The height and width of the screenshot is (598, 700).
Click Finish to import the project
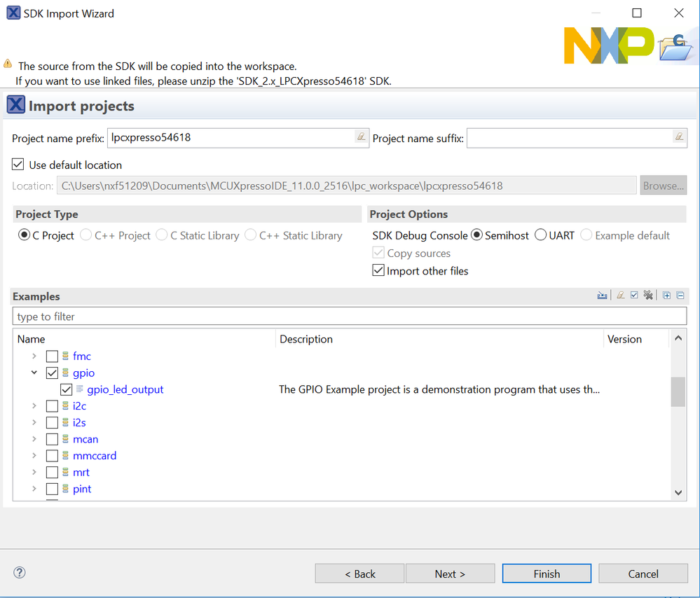[547, 573]
